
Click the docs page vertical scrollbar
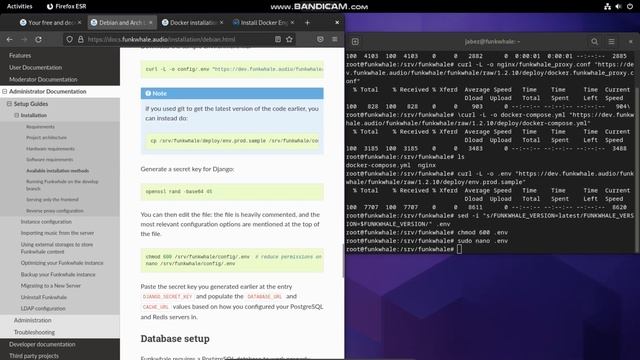342,261
